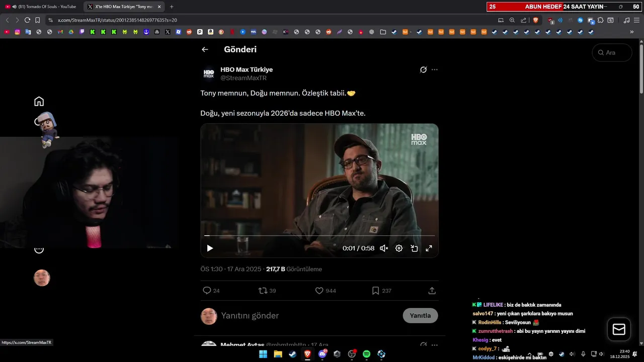
Task: Click the address bar URL
Action: [x=117, y=20]
